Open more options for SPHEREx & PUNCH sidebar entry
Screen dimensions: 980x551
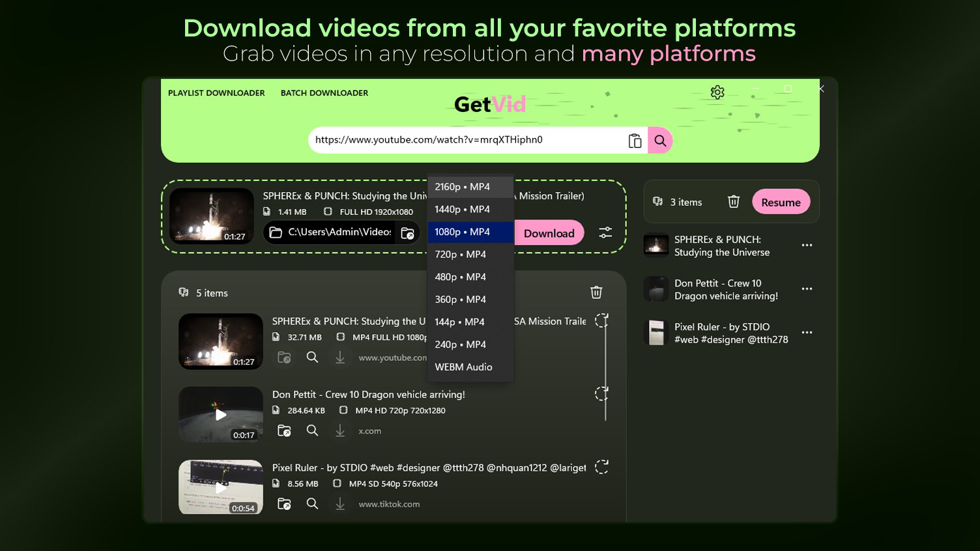point(807,245)
